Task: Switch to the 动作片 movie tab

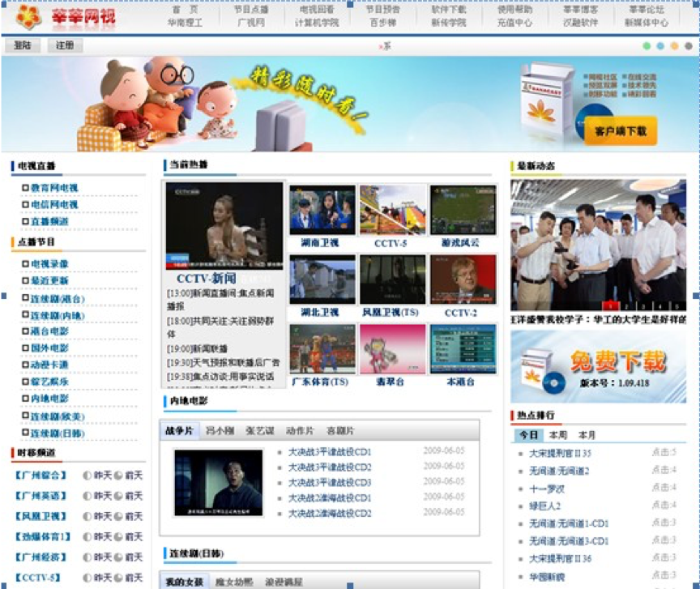Action: point(300,431)
